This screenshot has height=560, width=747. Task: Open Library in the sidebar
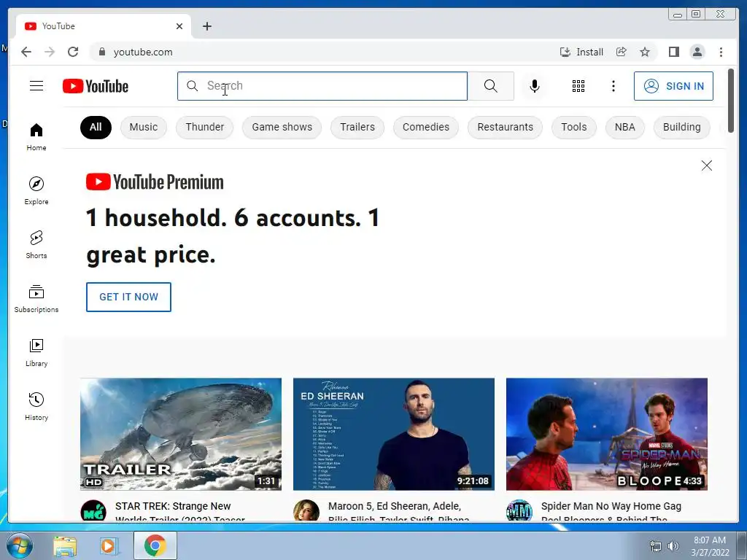tap(36, 352)
